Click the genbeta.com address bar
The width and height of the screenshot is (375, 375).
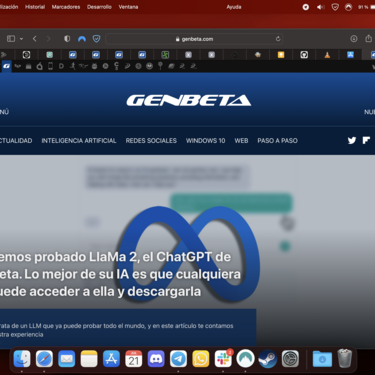pos(194,39)
